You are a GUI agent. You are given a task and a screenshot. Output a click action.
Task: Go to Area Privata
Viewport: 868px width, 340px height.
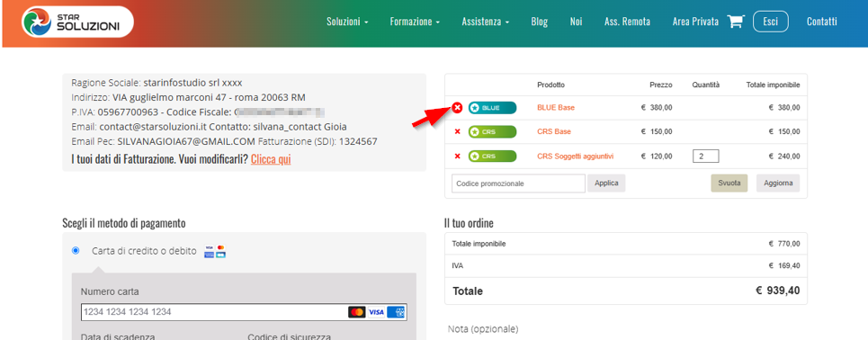tap(695, 22)
